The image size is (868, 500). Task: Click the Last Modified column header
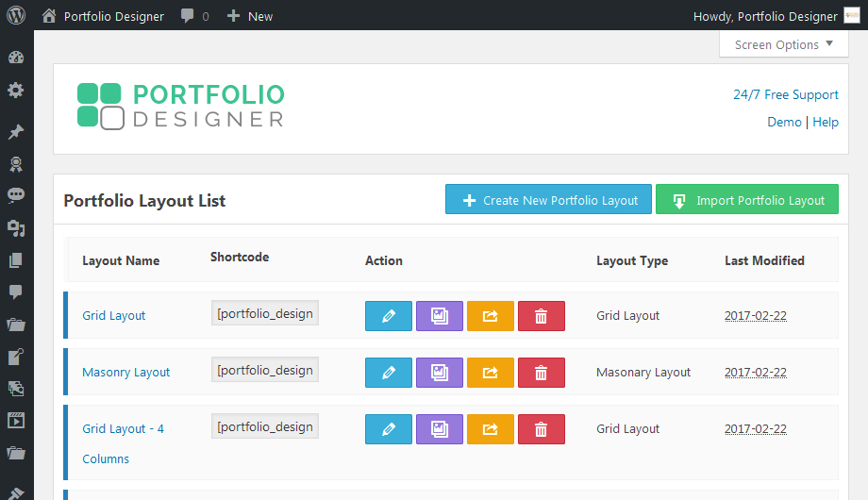click(764, 260)
